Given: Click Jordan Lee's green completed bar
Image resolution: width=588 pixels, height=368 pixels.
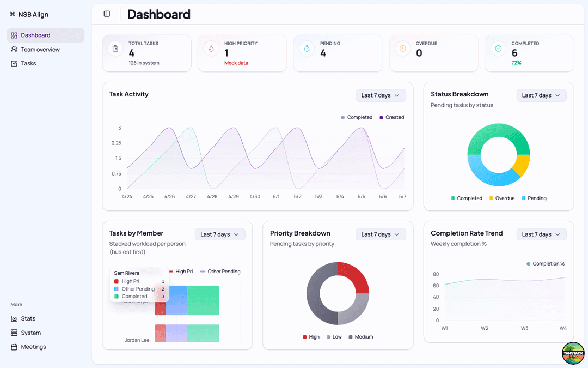Looking at the screenshot, I should [x=203, y=334].
